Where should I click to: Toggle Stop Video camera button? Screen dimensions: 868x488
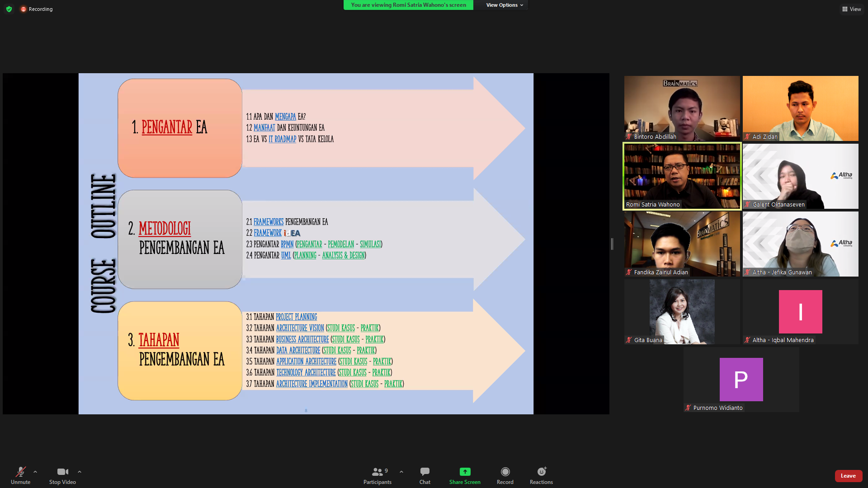click(x=62, y=472)
